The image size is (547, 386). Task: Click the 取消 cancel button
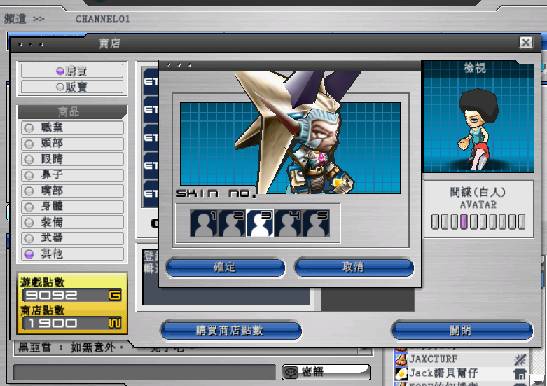354,268
